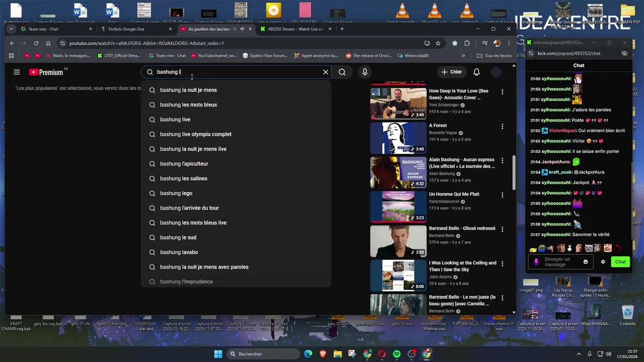View site information in YouTube address bar
Screen dimensions: 644x362
click(62, 43)
